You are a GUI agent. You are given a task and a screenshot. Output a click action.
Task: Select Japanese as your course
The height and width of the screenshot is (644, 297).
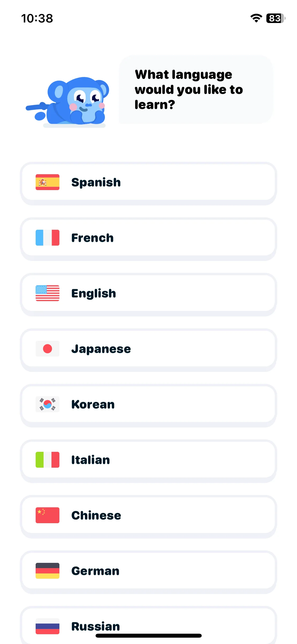point(148,350)
